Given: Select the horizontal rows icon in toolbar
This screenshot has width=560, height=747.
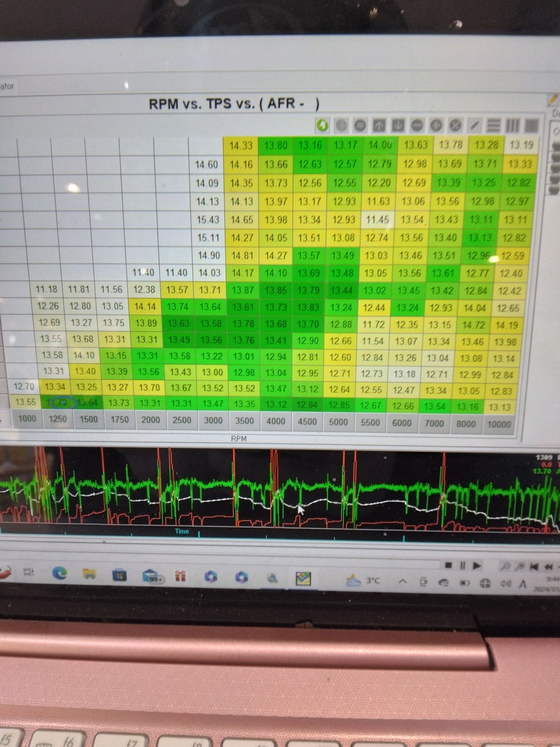Looking at the screenshot, I should [493, 126].
